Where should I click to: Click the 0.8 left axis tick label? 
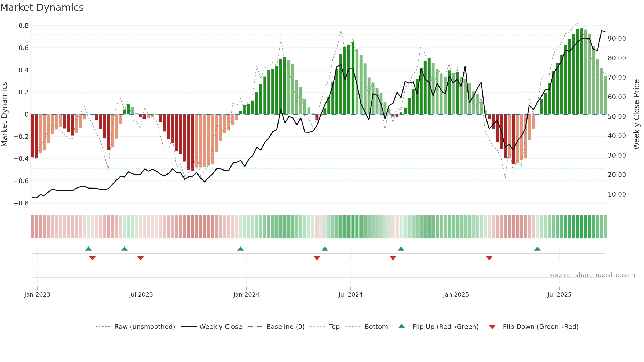[24, 26]
